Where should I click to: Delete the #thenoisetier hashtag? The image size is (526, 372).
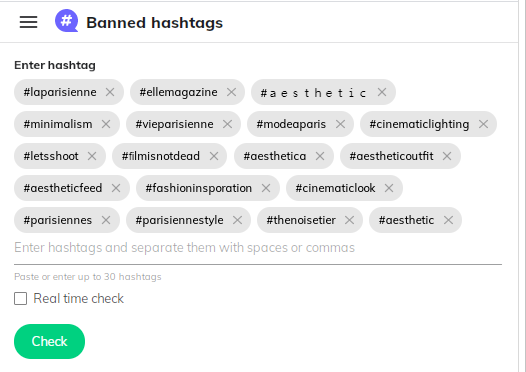[x=350, y=220]
